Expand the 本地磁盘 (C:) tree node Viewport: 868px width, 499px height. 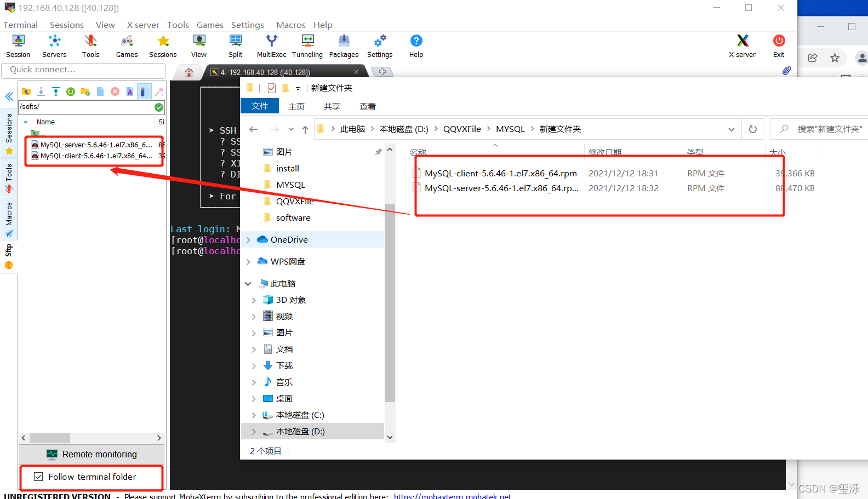(x=254, y=415)
